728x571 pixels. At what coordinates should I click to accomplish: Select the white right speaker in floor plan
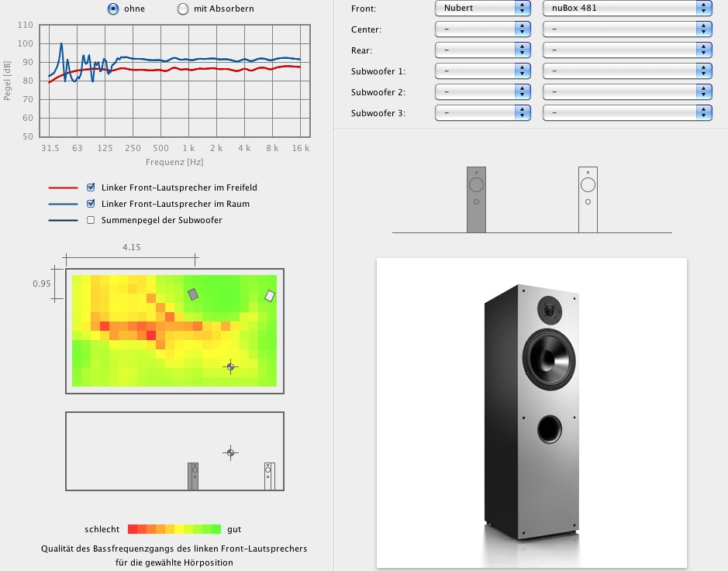pyautogui.click(x=270, y=295)
